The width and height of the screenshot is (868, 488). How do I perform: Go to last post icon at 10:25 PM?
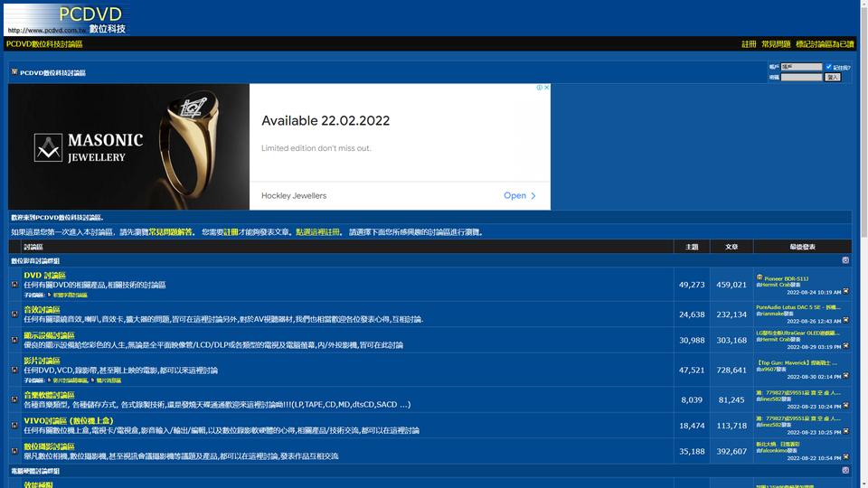pyautogui.click(x=846, y=431)
